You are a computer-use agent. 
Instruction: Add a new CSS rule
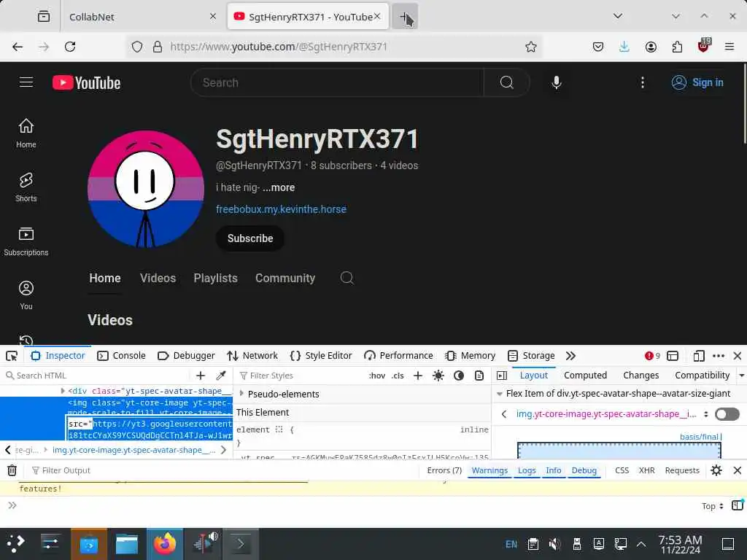click(x=418, y=376)
